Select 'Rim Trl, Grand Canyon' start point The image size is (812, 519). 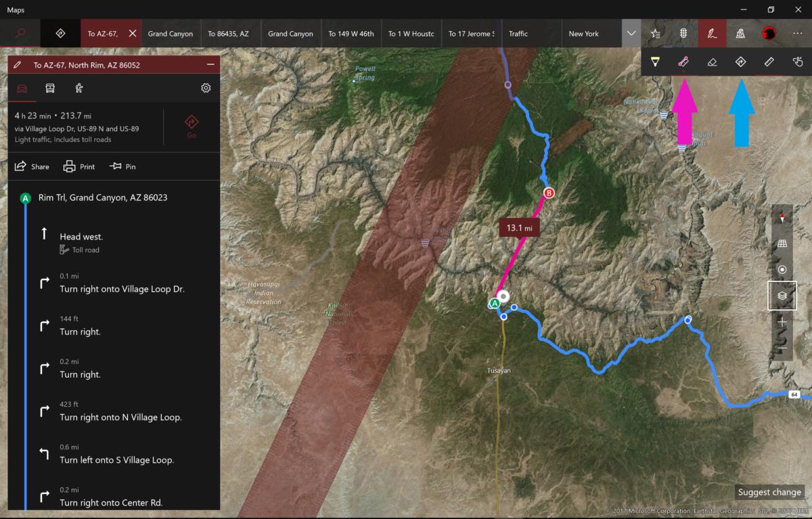(x=103, y=198)
